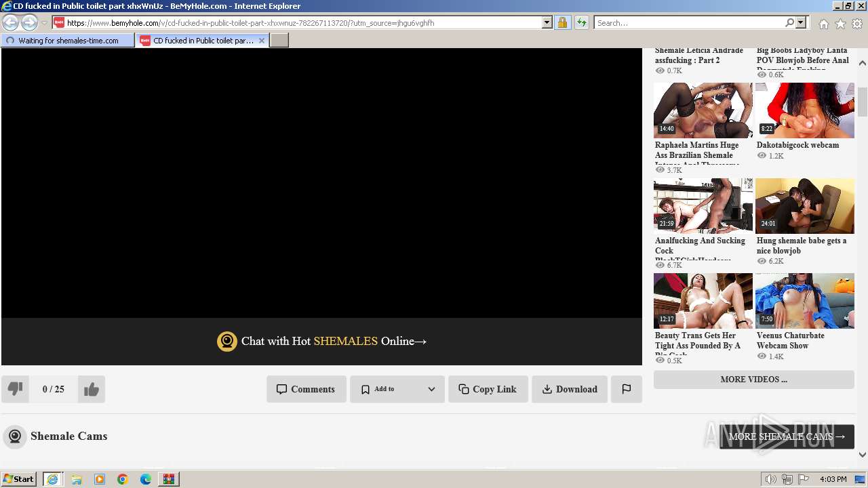Switch to the 'Waiting for shemales-time.com' tab
Image resolution: width=868 pixels, height=488 pixels.
click(x=68, y=41)
